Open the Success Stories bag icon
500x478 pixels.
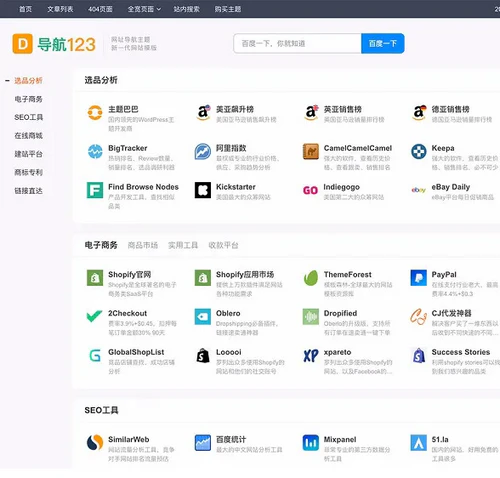point(419,355)
